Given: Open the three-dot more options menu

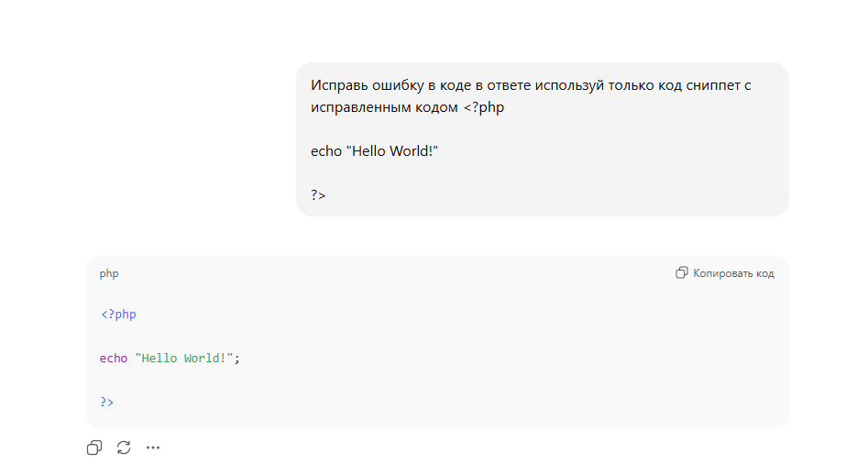Looking at the screenshot, I should [x=153, y=448].
